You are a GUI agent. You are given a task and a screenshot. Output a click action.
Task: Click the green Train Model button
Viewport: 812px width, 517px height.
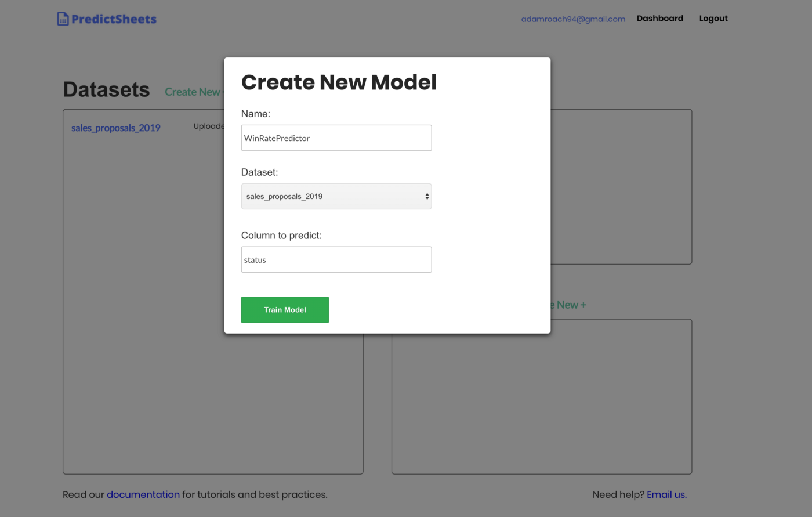[285, 310]
